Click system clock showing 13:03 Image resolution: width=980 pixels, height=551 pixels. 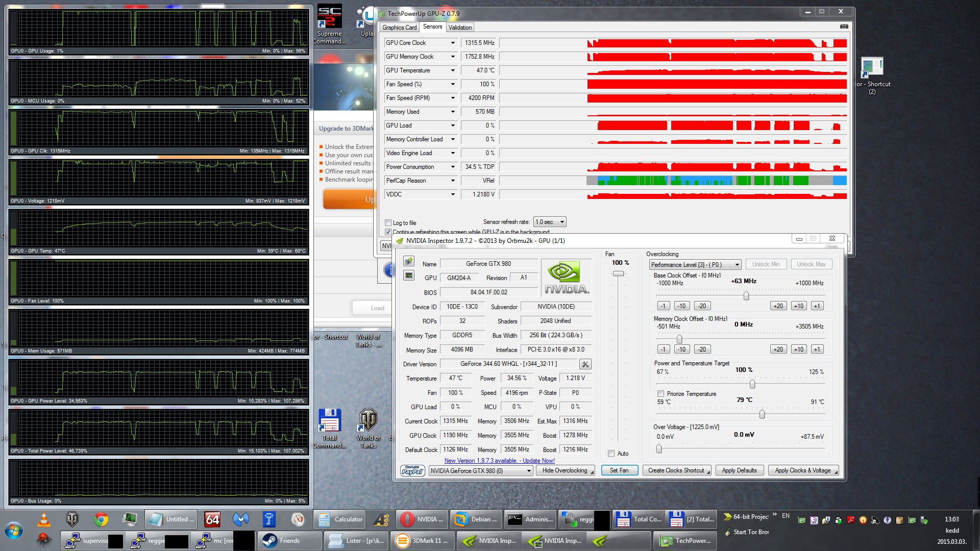tap(951, 519)
